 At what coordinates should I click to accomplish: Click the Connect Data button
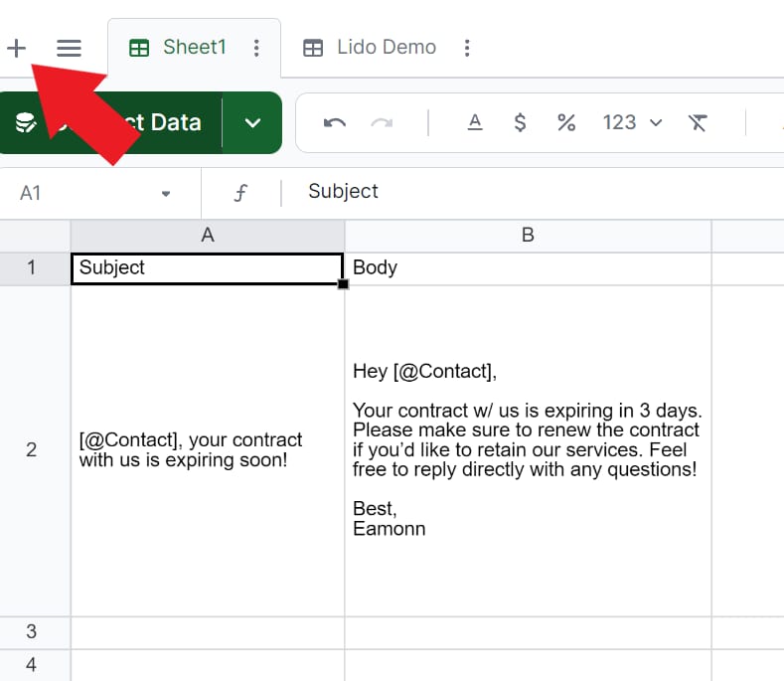[x=110, y=122]
